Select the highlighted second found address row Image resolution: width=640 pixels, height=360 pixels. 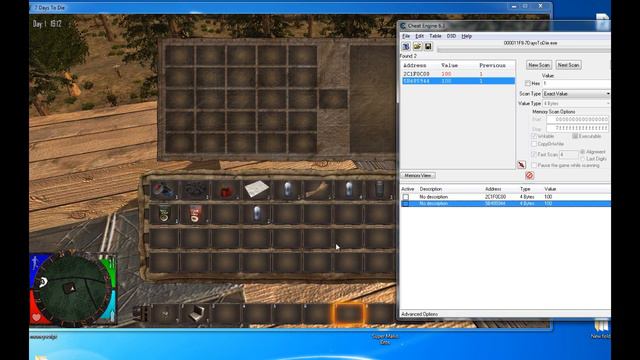point(458,81)
